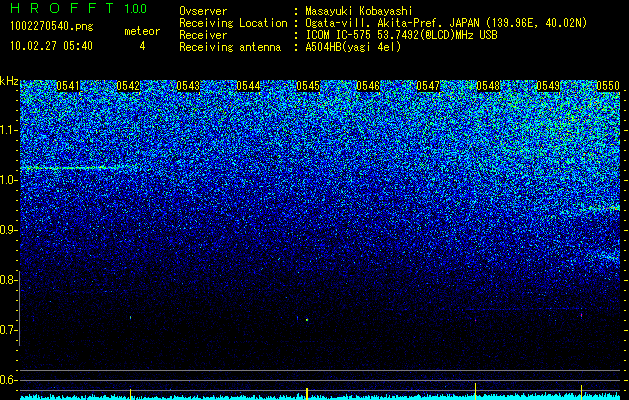629x400 pixels.
Task: Click the 0543 time label
Action: pos(188,86)
